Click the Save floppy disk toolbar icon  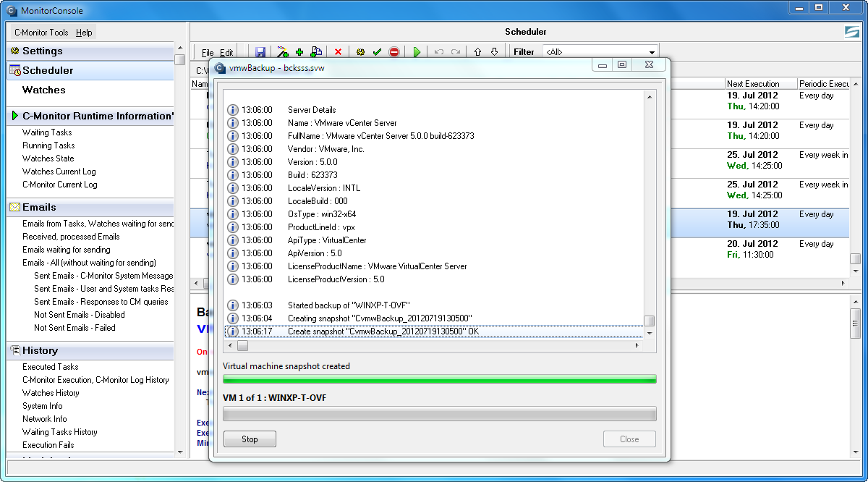pyautogui.click(x=260, y=52)
